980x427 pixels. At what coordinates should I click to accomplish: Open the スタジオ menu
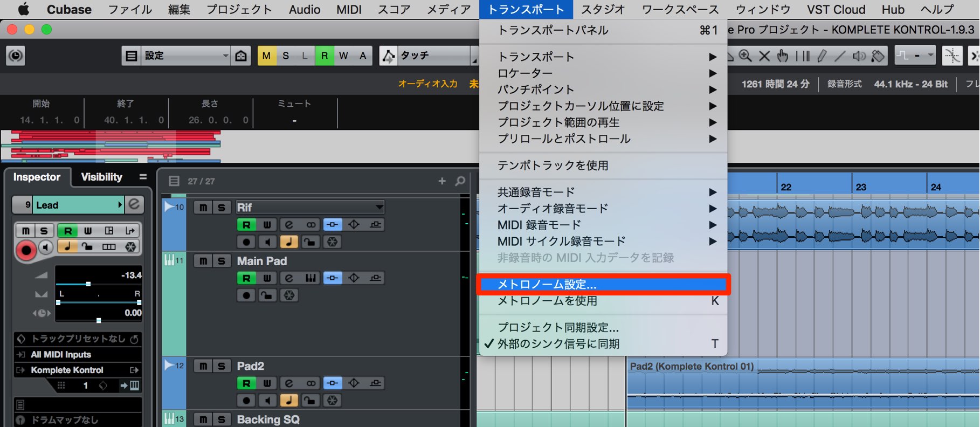point(603,10)
